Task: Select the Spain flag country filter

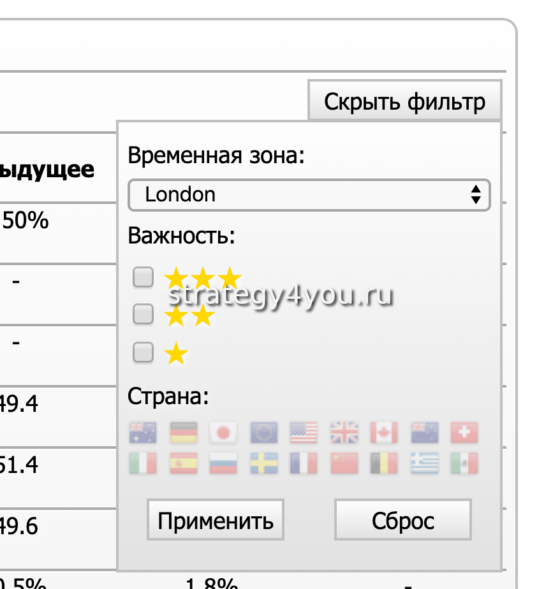Action: (183, 463)
